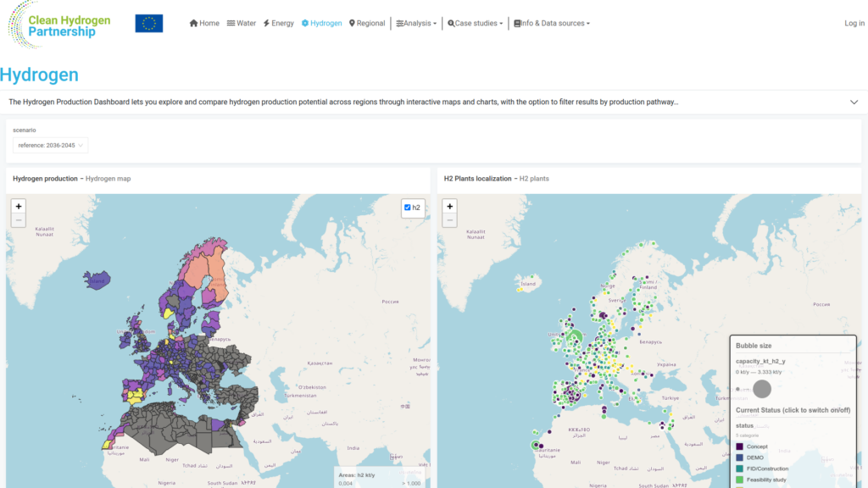Screen dimensions: 868x488
Task: Zoom in on the Hydrogen production map
Action: [x=19, y=207]
